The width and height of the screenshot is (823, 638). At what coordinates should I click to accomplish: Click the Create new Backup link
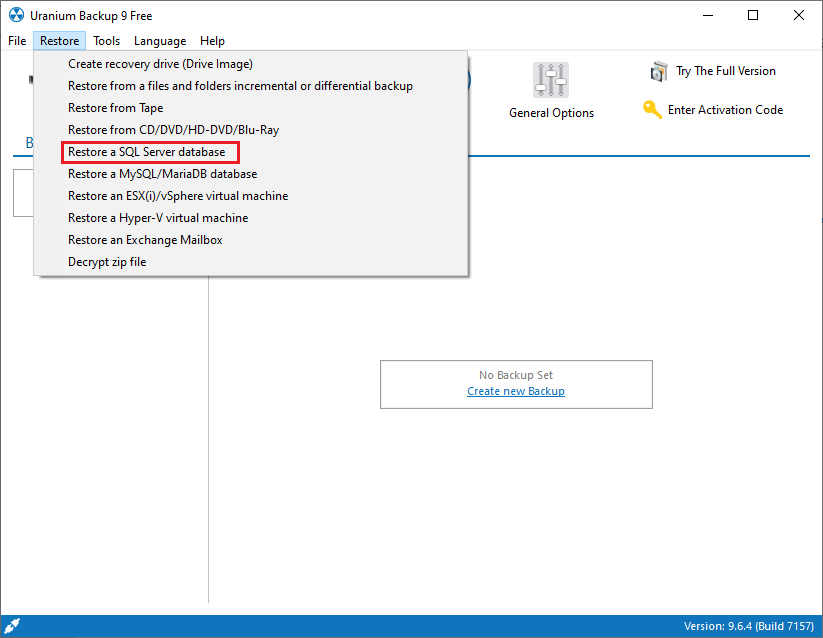point(516,391)
